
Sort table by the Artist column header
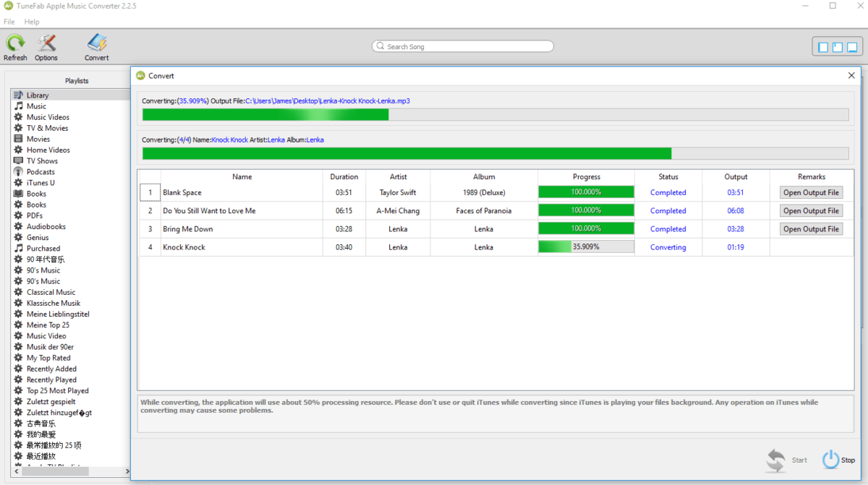tap(398, 176)
